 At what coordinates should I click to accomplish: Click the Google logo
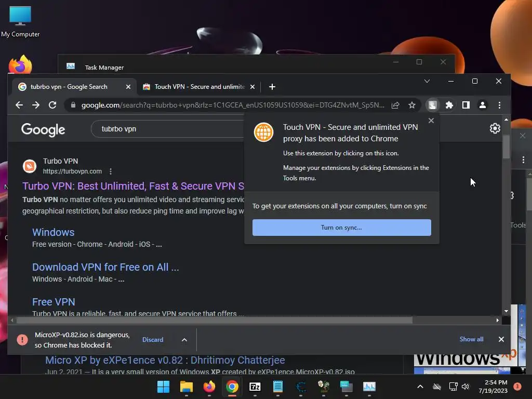(x=43, y=129)
